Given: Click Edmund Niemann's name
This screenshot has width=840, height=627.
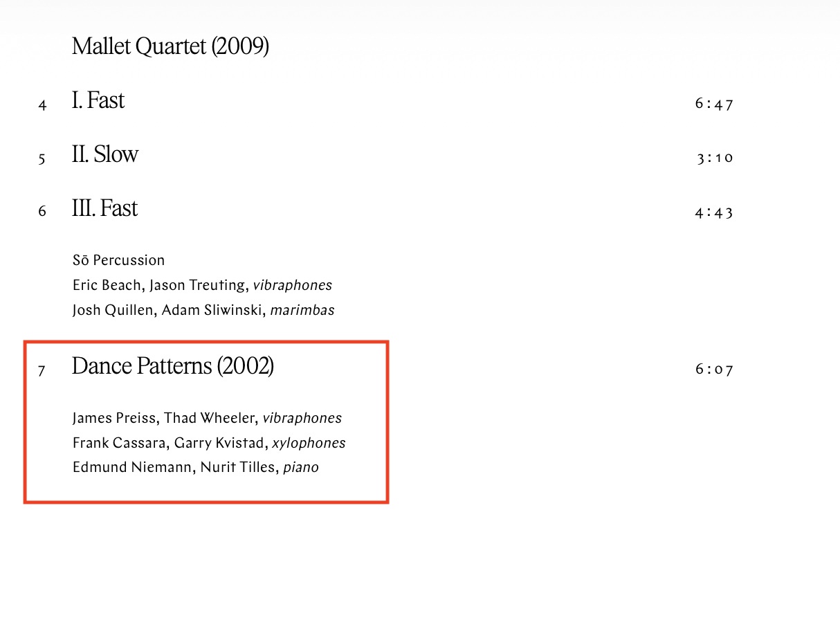Looking at the screenshot, I should coord(132,468).
